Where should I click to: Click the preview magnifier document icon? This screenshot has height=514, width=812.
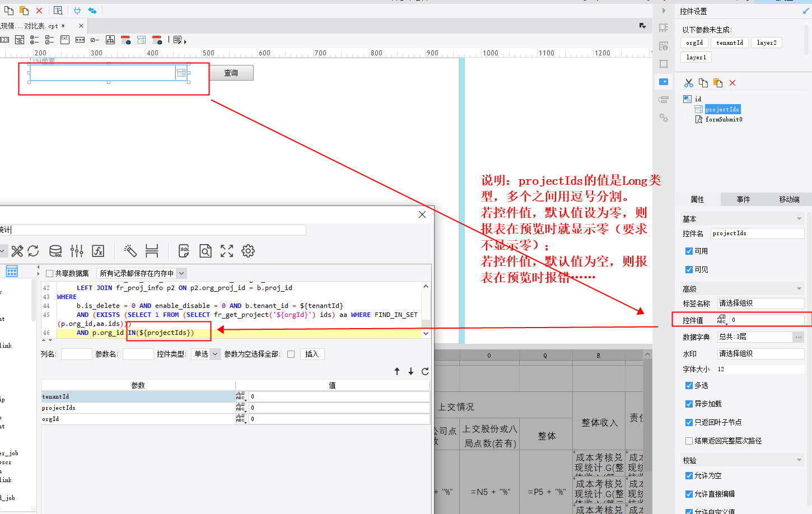206,251
